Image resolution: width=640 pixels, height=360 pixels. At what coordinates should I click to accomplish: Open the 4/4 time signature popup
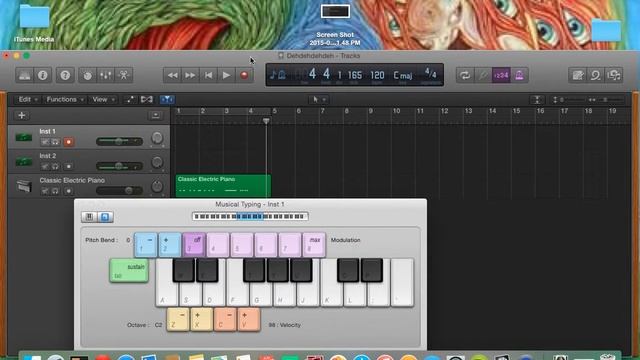(430, 74)
